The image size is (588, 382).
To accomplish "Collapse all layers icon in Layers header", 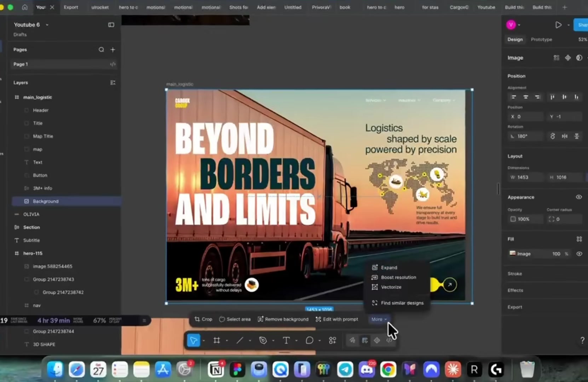I will pyautogui.click(x=113, y=82).
